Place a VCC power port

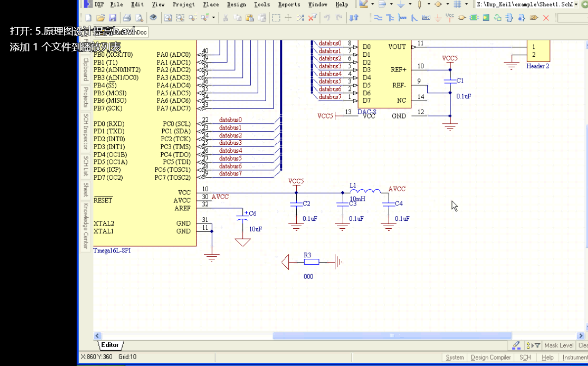(450, 18)
